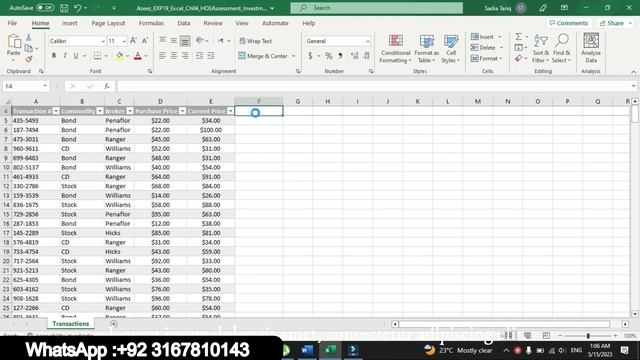Open Broker column filter dropdown
This screenshot has height=360, width=640.
pos(129,111)
